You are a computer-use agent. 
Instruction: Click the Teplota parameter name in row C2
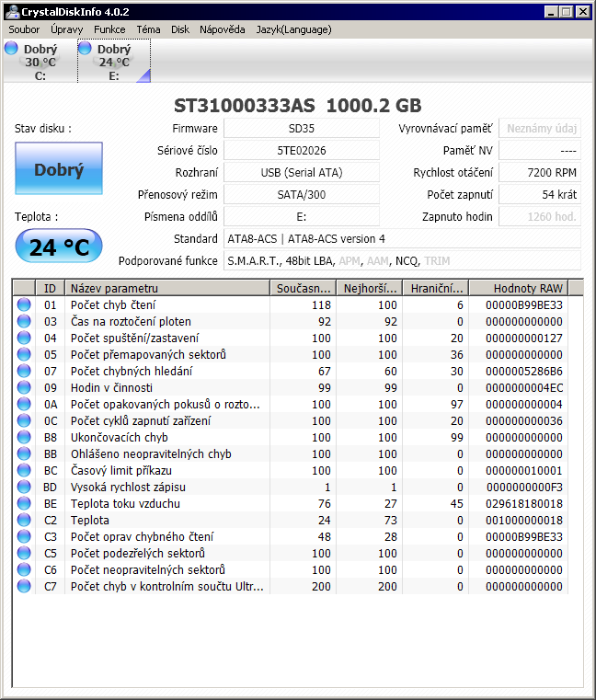(x=90, y=520)
